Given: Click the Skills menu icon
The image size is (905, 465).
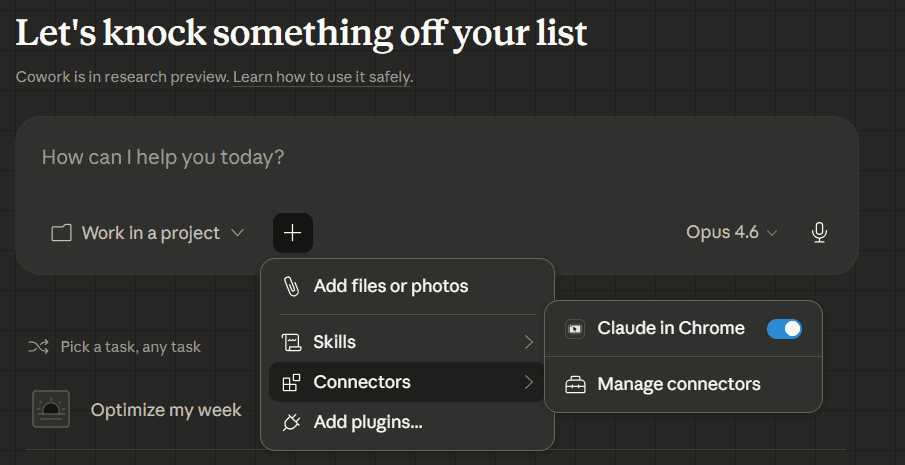Looking at the screenshot, I should pos(291,342).
